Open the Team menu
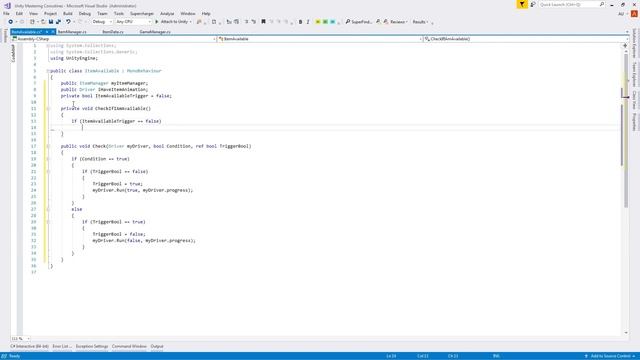 tap(102, 13)
